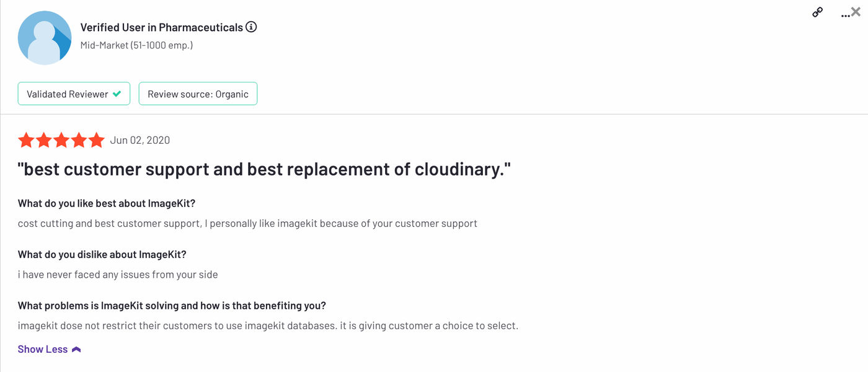Click the Mid-Market (51-1000 emp.) label
The height and width of the screenshot is (372, 868).
pos(136,45)
